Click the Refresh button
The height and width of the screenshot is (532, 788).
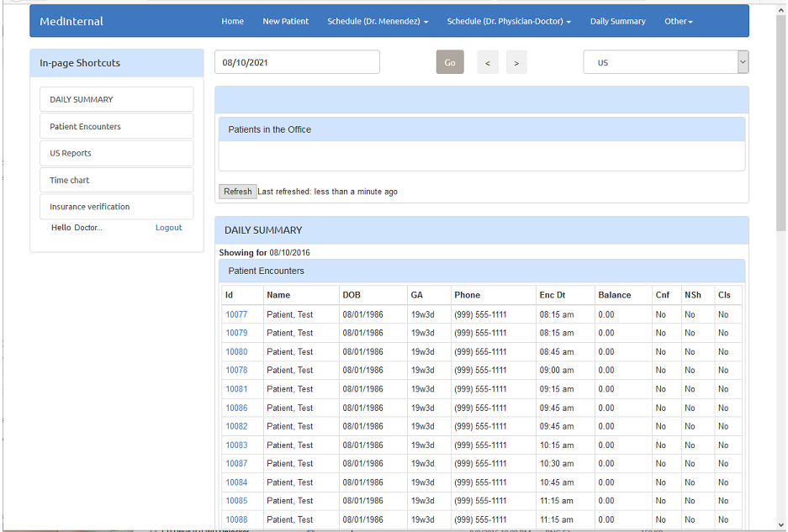[x=238, y=192]
